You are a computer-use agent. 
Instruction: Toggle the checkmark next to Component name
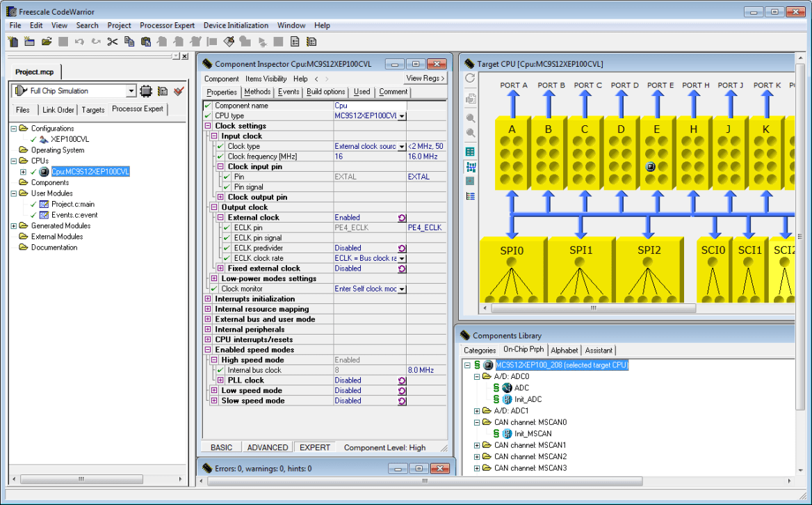[206, 106]
